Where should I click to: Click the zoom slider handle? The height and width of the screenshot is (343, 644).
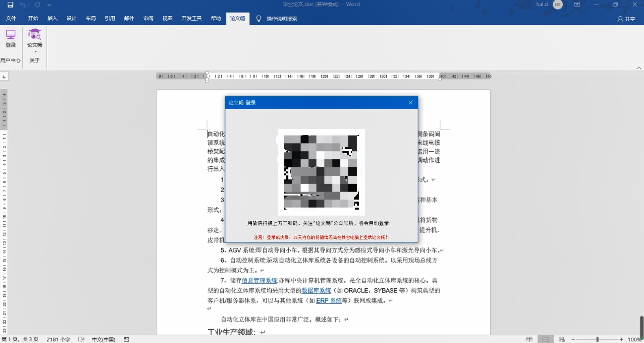[597, 339]
